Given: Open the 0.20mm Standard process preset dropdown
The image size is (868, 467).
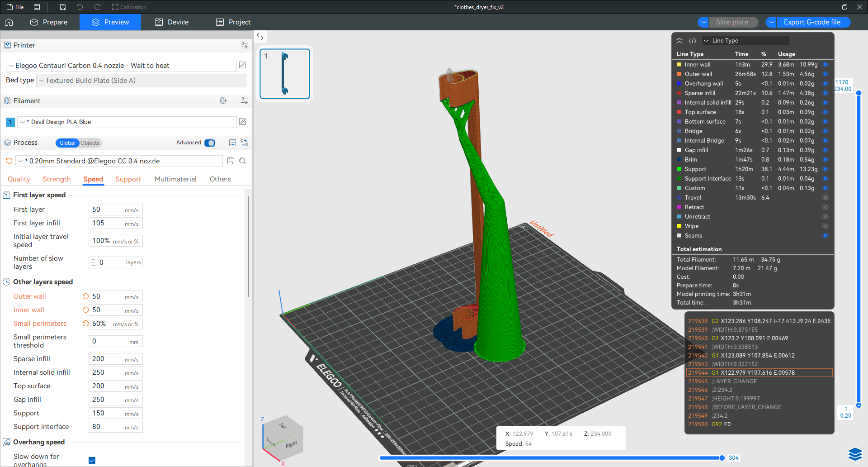Looking at the screenshot, I should pyautogui.click(x=119, y=161).
